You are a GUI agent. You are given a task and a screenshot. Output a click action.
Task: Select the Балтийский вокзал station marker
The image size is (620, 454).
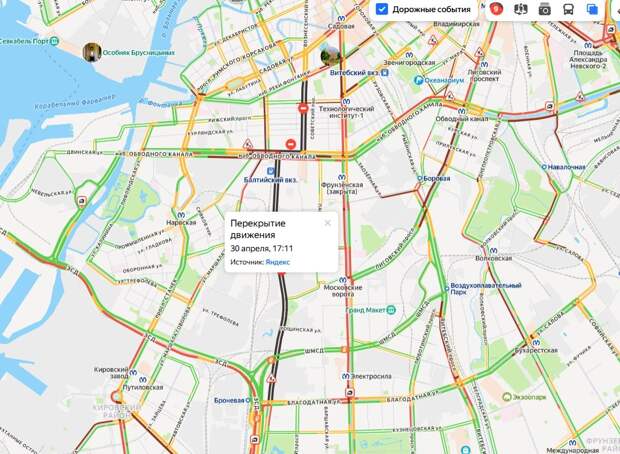(270, 171)
